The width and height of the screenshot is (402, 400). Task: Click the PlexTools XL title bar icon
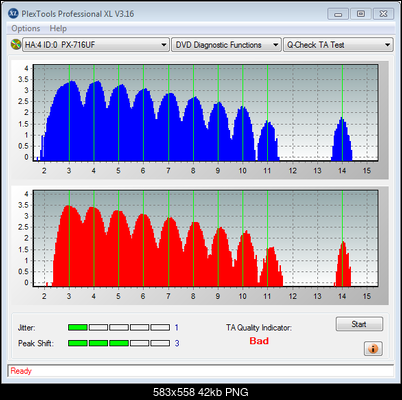[13, 14]
